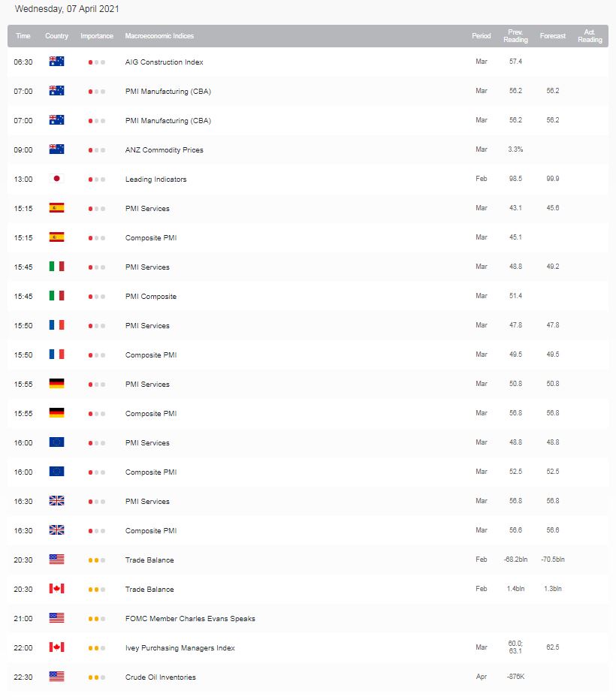Click importance dots for AIG Construction Index
The height and width of the screenshot is (700, 616).
pos(96,62)
